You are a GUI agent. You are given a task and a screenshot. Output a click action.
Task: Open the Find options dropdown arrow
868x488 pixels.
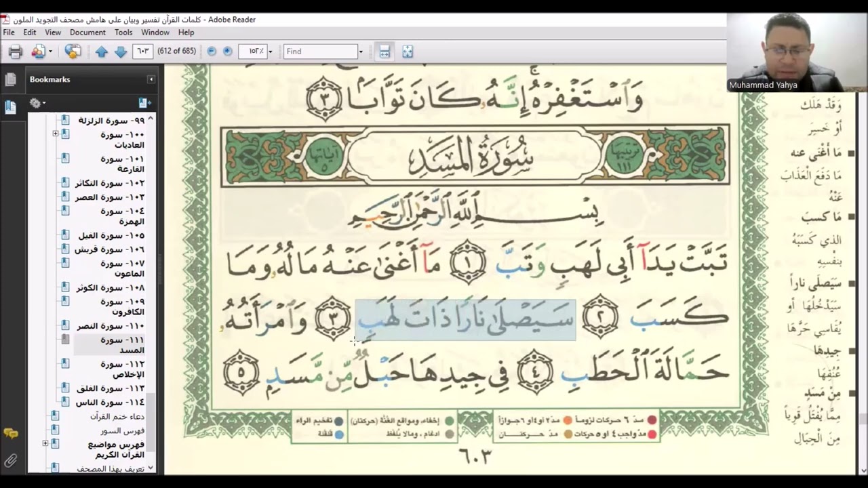click(361, 52)
